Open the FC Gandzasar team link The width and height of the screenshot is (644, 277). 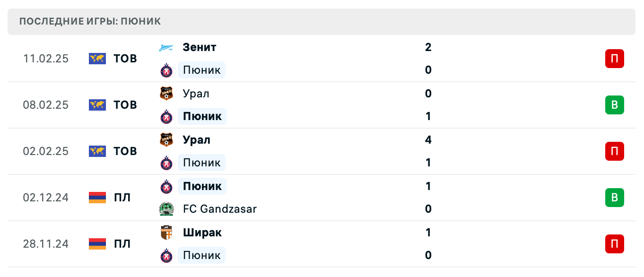[220, 209]
